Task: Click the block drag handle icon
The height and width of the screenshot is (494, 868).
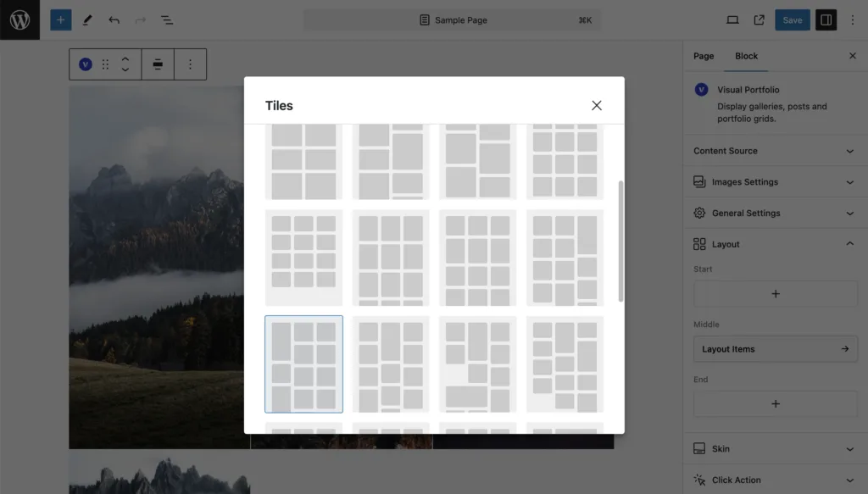Action: click(x=105, y=64)
